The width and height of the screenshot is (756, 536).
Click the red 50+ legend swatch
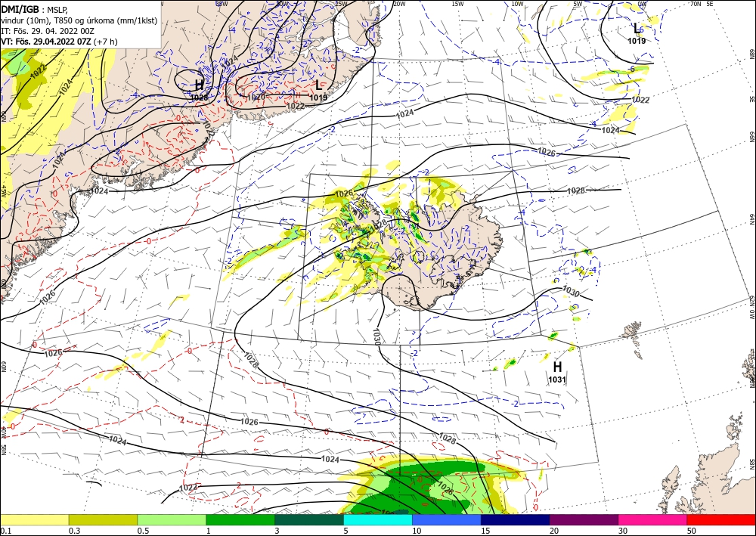721,519
